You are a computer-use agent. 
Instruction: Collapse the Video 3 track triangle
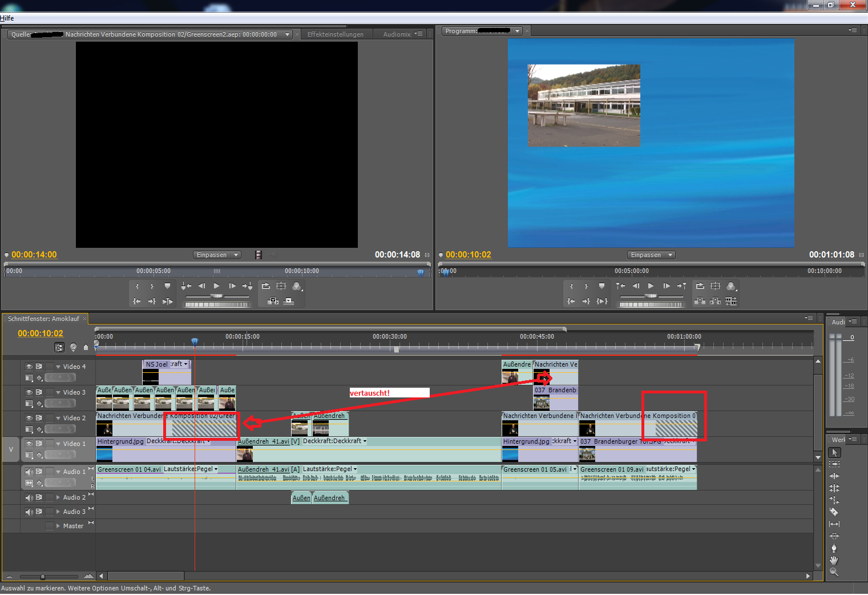58,392
